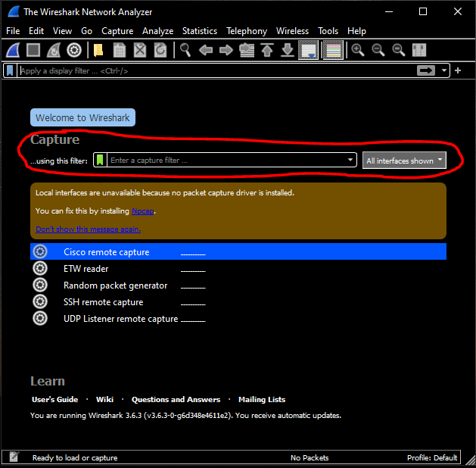Open the Wiki link
The width and height of the screenshot is (476, 468).
point(104,399)
